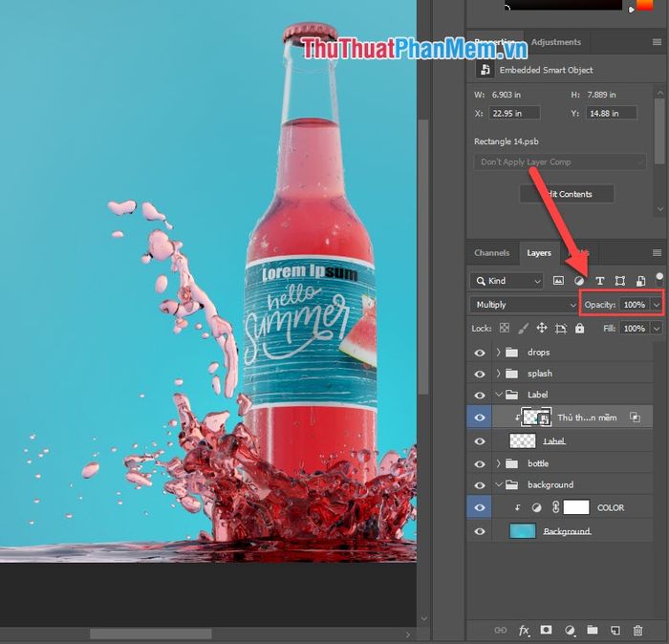Screen dimensions: 669x644
Task: Create a new group with the folder icon
Action: 593,631
